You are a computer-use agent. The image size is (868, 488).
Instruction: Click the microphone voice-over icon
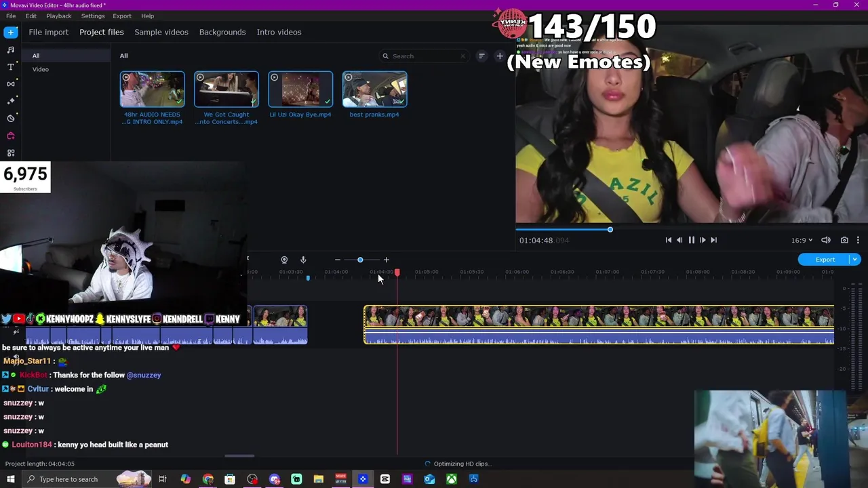(303, 260)
